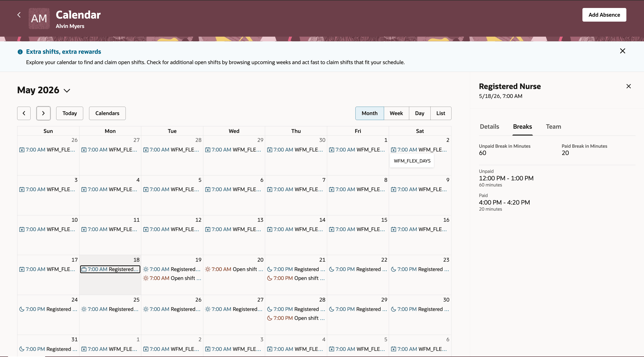
Task: Click the Wed column header
Action: click(x=234, y=131)
